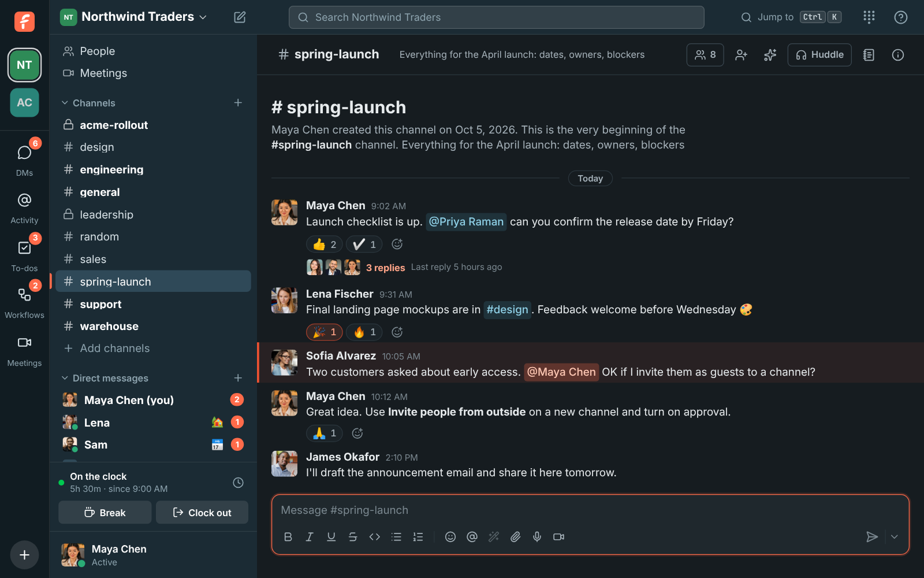Open DMs from the left rail

[24, 158]
